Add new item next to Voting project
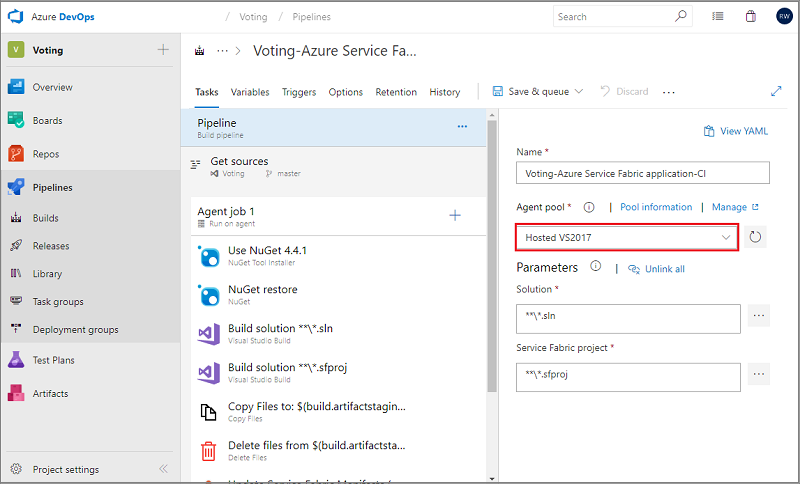800x484 pixels. click(x=163, y=50)
